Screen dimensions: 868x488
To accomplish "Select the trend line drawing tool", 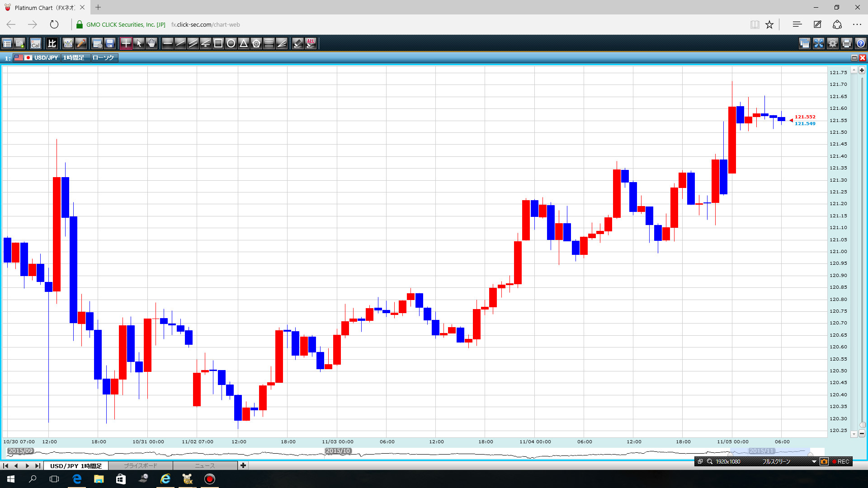I will 180,43.
